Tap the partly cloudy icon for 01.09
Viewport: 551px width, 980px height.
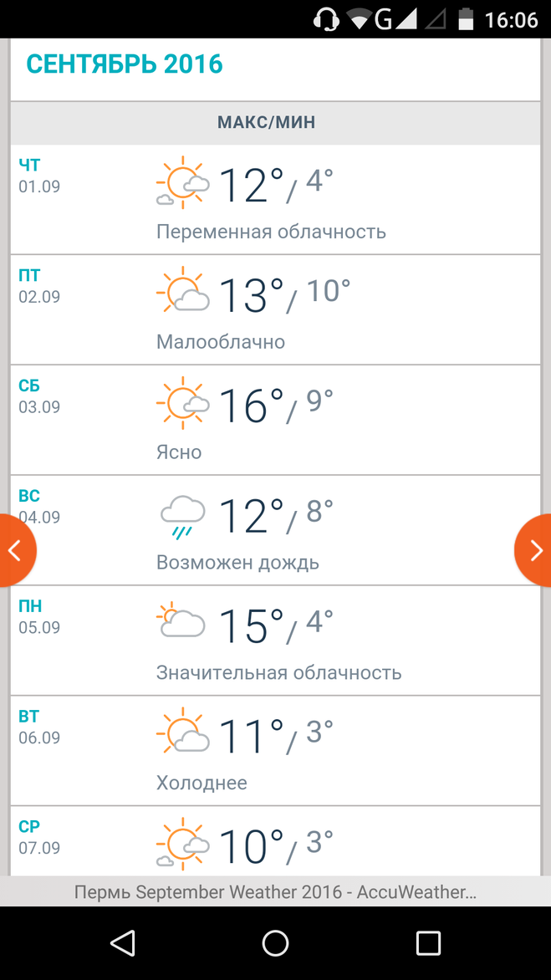pos(182,182)
